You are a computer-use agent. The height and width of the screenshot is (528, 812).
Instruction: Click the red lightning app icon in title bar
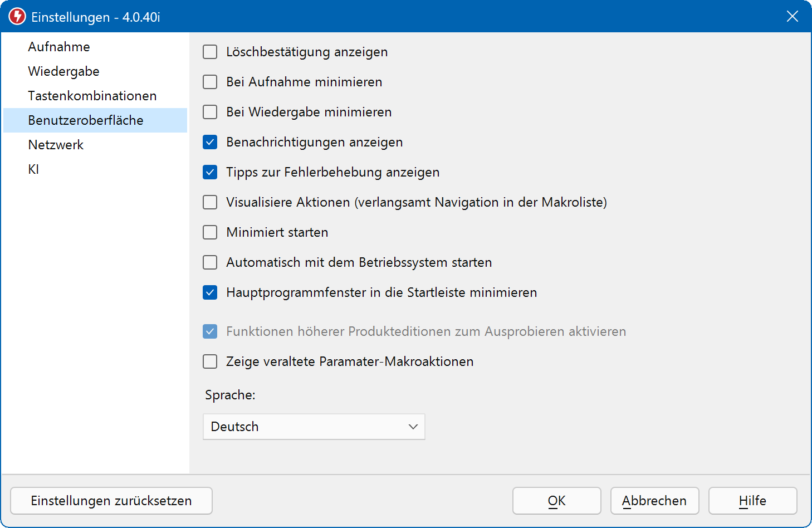[x=17, y=17]
